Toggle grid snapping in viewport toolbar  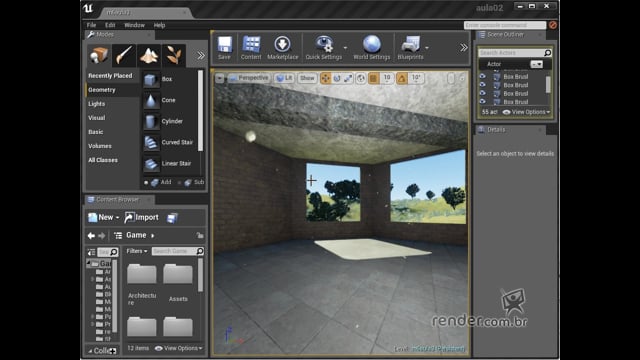[373, 78]
